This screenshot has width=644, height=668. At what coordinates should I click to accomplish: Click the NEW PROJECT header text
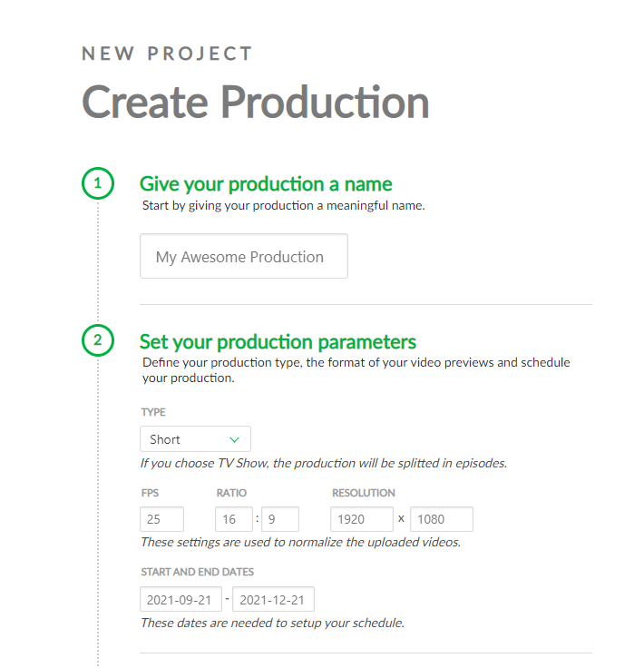pos(167,54)
